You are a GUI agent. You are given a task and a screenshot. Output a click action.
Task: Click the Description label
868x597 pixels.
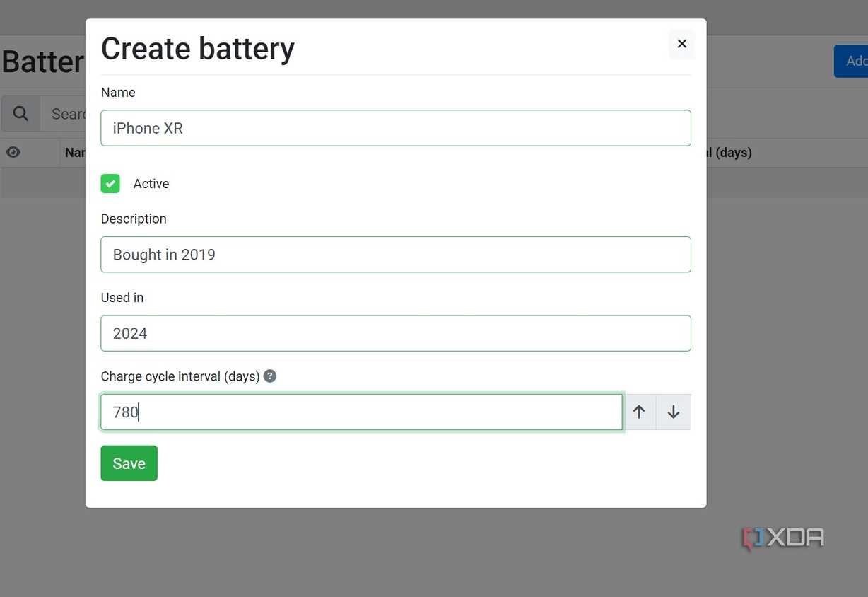[134, 219]
